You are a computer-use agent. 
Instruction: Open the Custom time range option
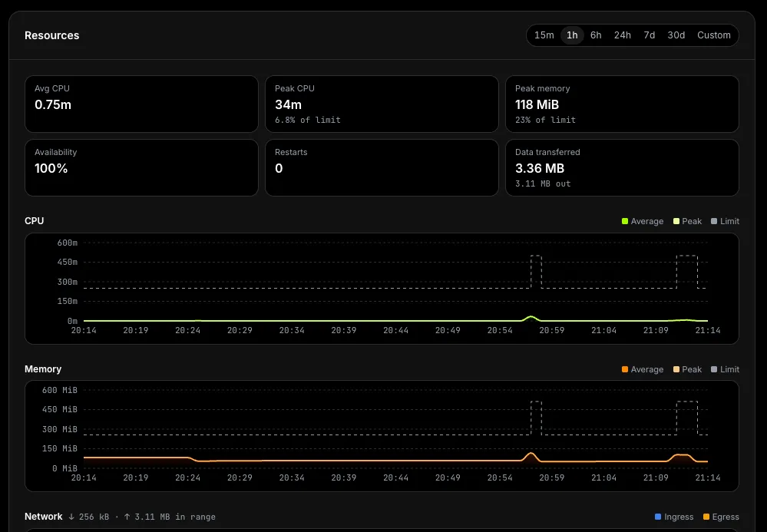(x=714, y=35)
